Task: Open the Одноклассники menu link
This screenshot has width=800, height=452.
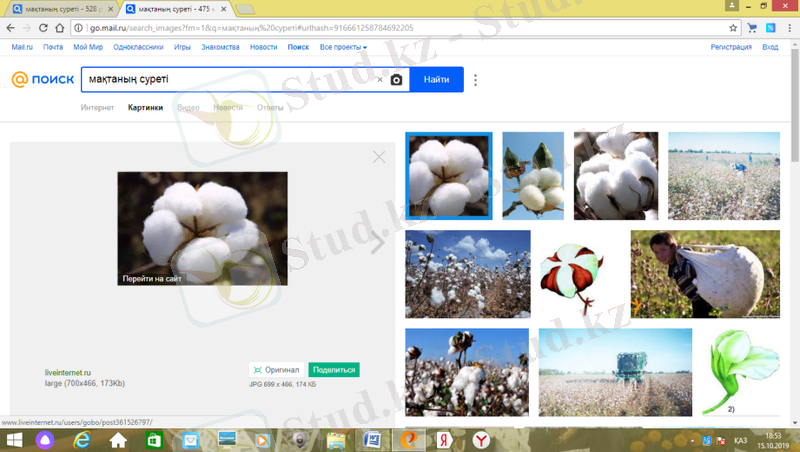Action: 139,47
